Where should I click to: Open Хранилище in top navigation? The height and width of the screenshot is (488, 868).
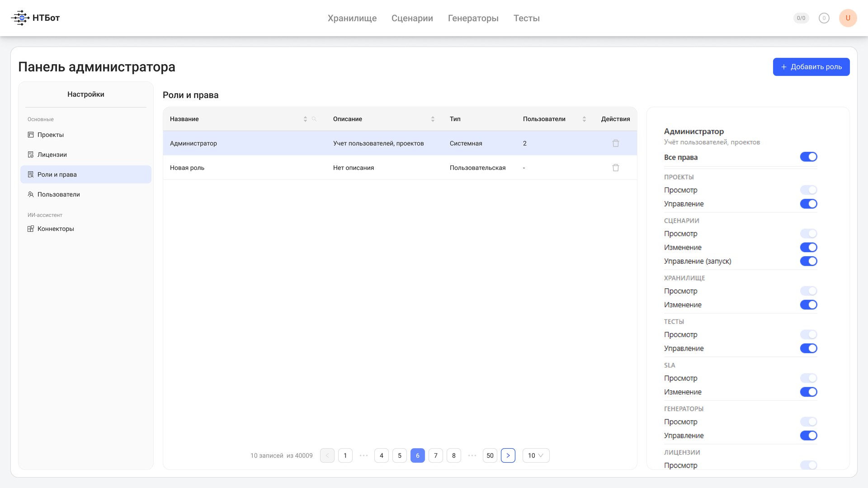pos(352,18)
